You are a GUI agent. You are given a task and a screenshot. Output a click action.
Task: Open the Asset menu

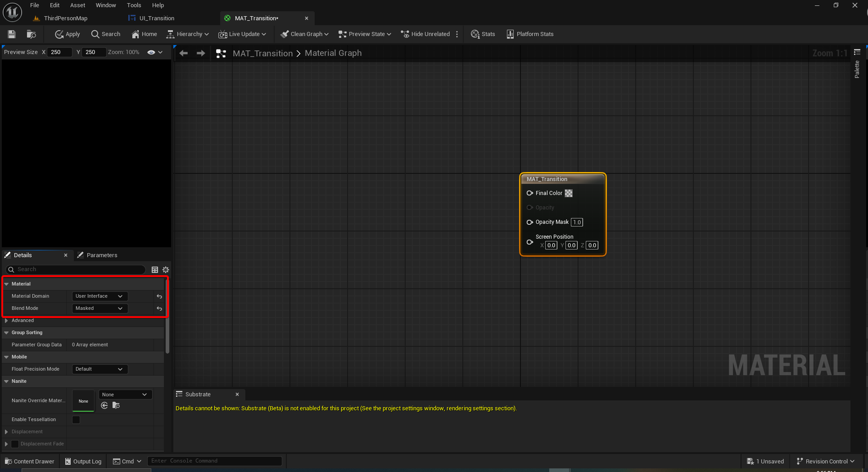coord(77,5)
